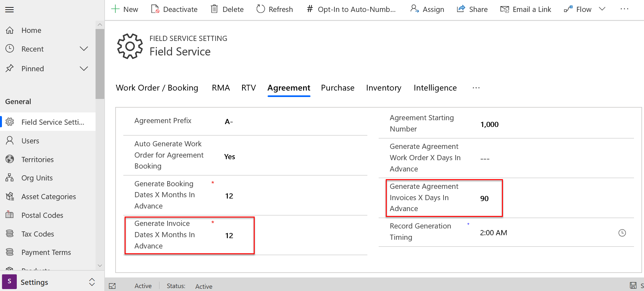Click the sidebar vertical scrollbar thumb
Image resolution: width=644 pixels, height=291 pixels.
(x=100, y=64)
